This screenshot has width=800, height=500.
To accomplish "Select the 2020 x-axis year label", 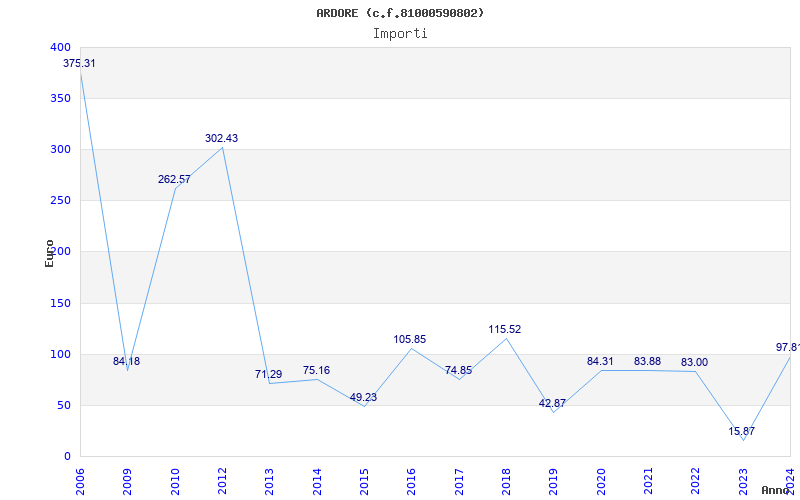I will tap(601, 482).
